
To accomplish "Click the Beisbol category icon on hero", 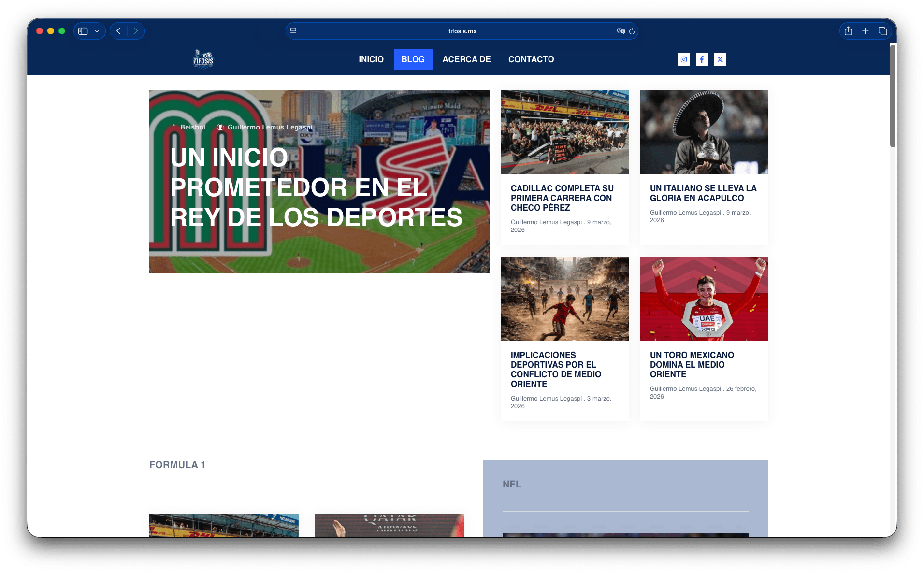I will [173, 127].
